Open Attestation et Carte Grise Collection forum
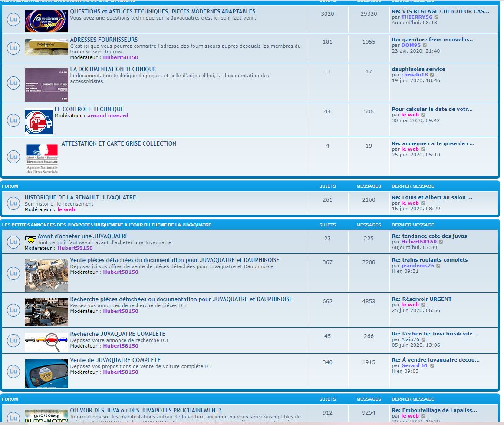The height and width of the screenshot is (425, 504). (119, 144)
